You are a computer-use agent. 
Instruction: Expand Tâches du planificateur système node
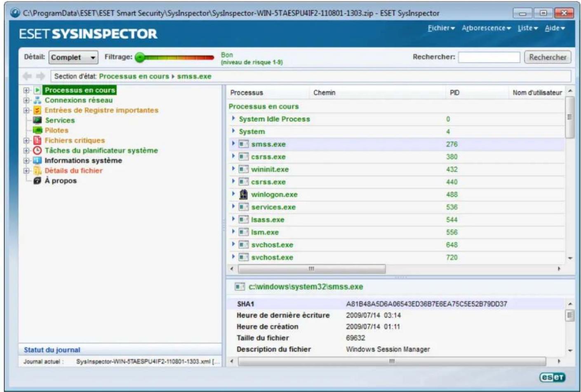(x=26, y=150)
